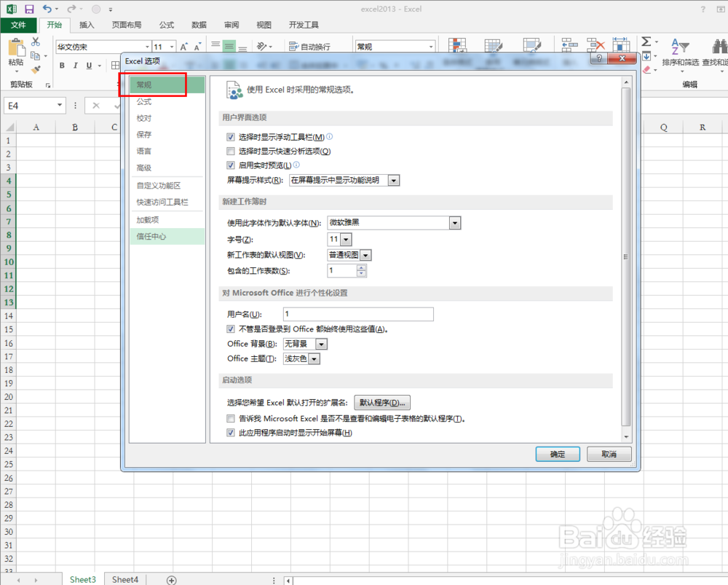Viewport: 728px width, 585px height.
Task: Click the 取消 Cancel button
Action: pyautogui.click(x=609, y=454)
